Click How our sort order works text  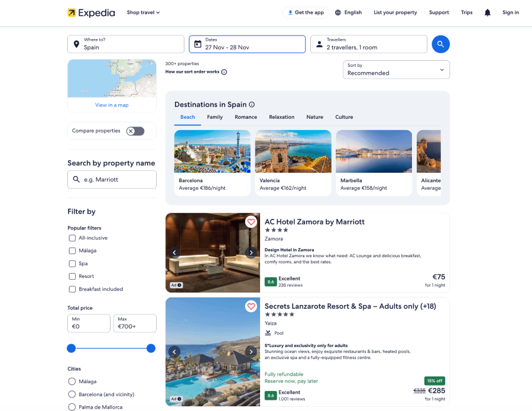(192, 72)
